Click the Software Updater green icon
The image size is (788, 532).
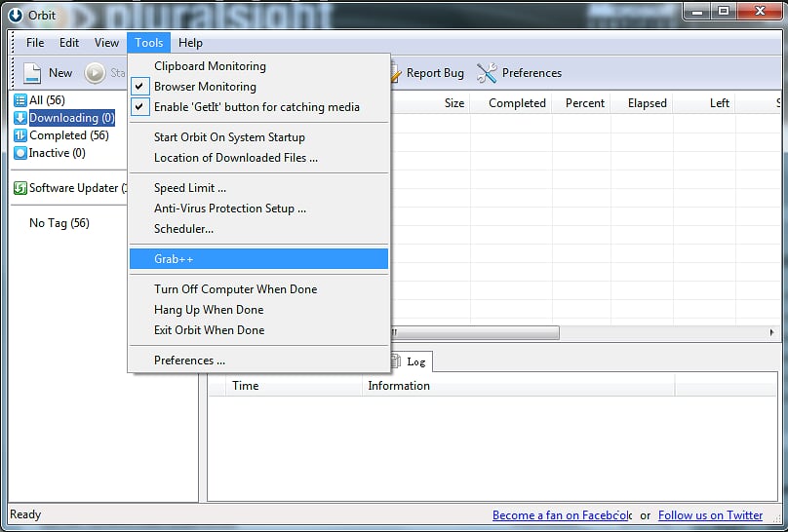(20, 188)
